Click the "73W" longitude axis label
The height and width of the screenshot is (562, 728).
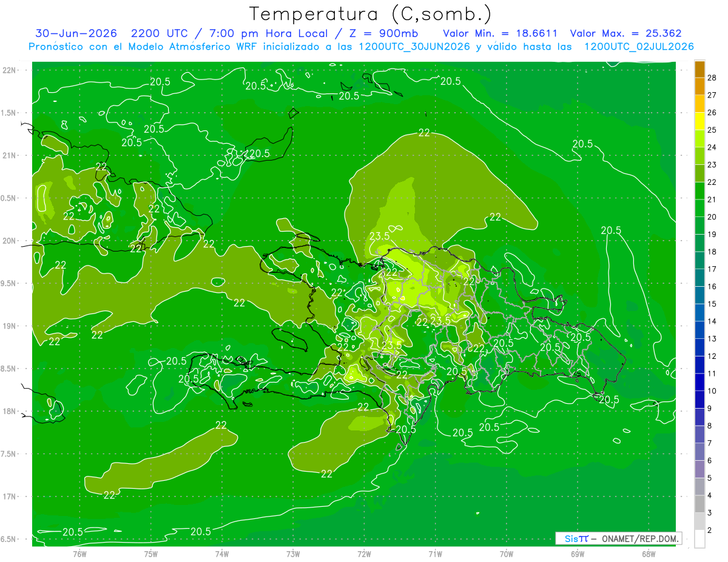(x=293, y=554)
